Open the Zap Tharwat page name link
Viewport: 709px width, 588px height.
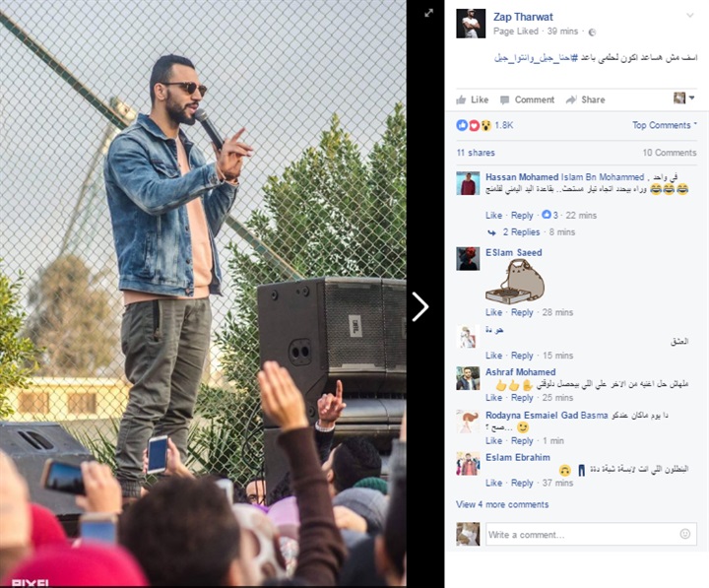pos(523,17)
